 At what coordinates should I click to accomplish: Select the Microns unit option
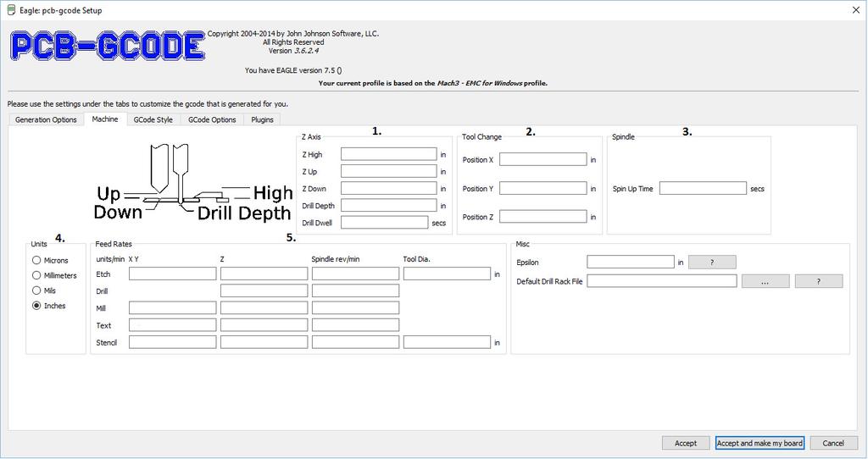pyautogui.click(x=50, y=260)
